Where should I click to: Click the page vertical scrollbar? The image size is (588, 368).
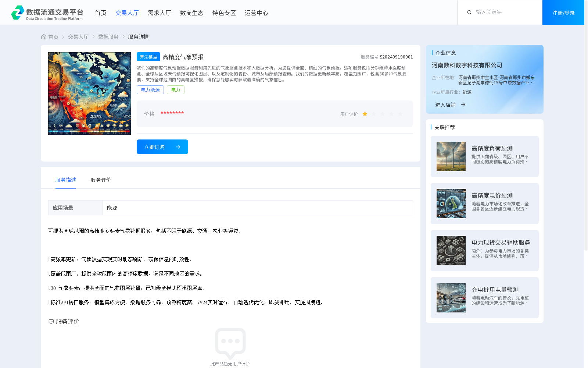586,125
